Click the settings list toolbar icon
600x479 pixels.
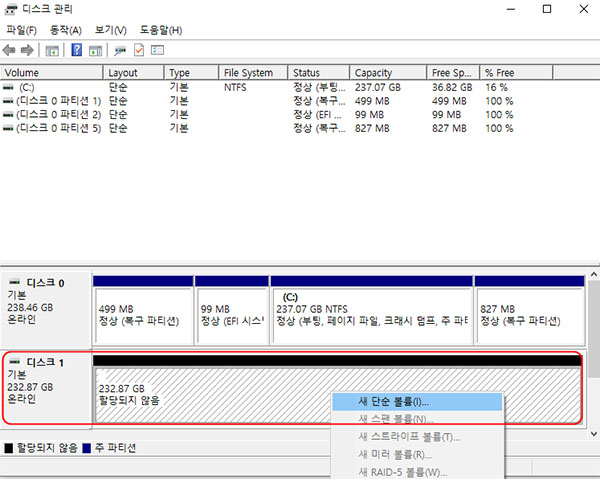pos(157,50)
